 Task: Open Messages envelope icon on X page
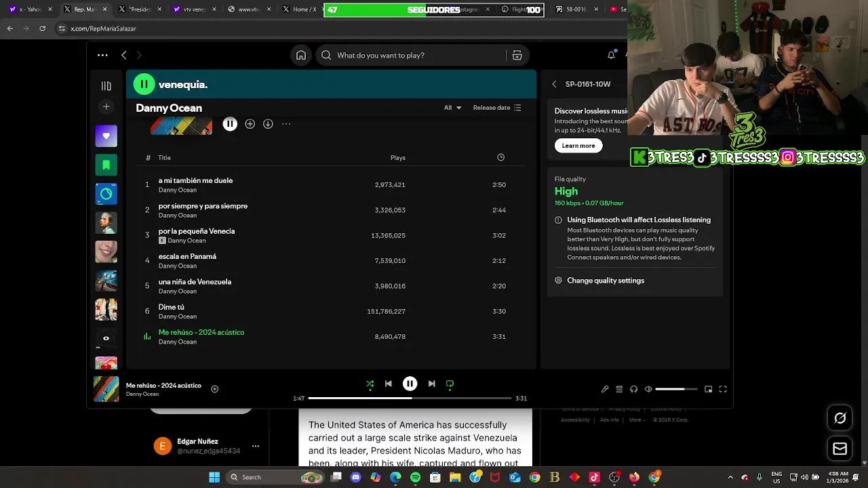coord(840,449)
